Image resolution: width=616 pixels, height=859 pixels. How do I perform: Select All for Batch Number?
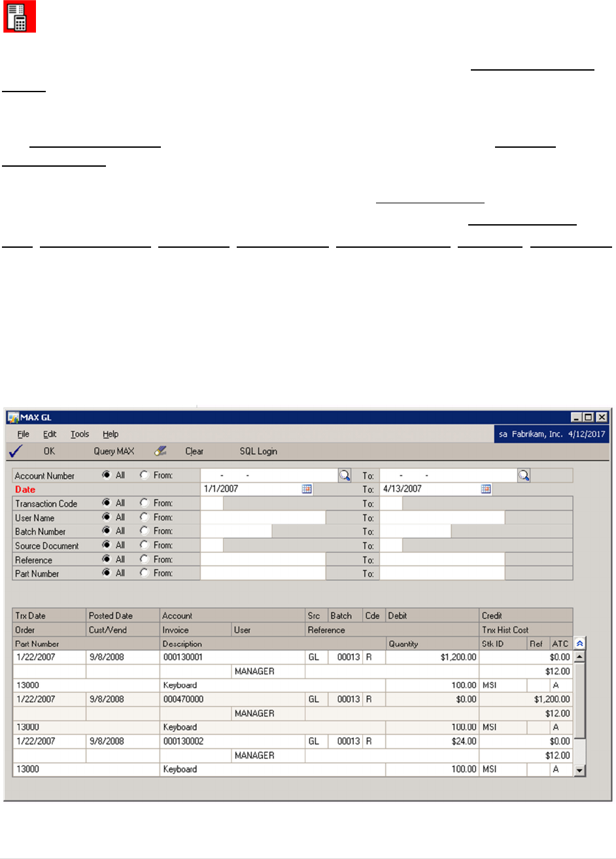pos(107,531)
